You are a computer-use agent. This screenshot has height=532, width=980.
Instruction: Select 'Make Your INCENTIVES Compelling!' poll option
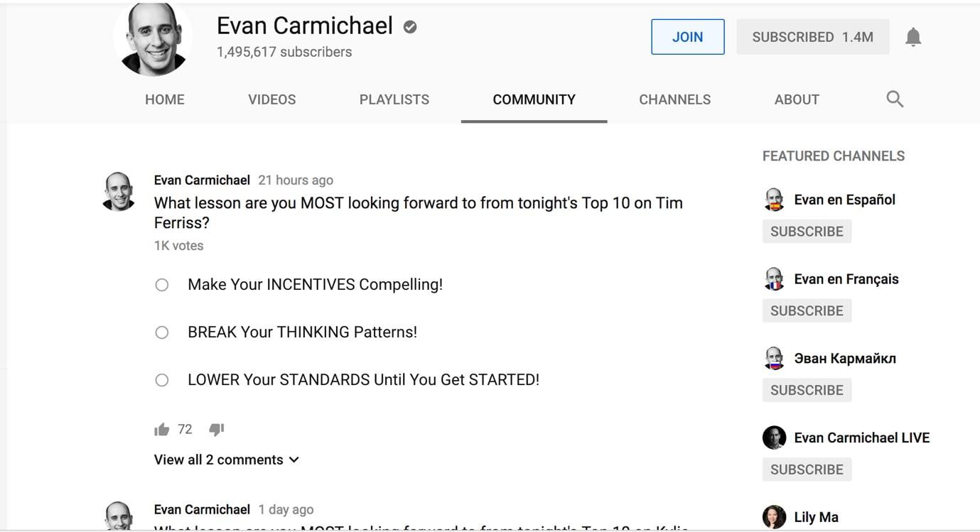(x=162, y=285)
